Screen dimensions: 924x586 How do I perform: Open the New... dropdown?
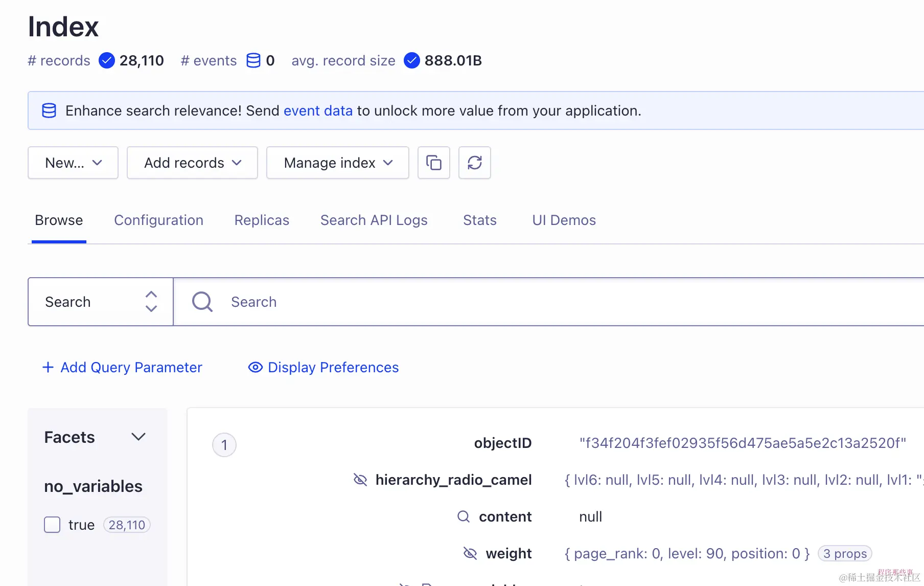pos(73,163)
